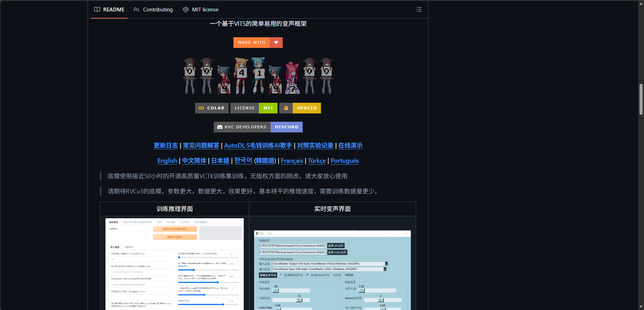The width and height of the screenshot is (644, 310).
Task: Open the 在线演示 link
Action: coord(350,146)
